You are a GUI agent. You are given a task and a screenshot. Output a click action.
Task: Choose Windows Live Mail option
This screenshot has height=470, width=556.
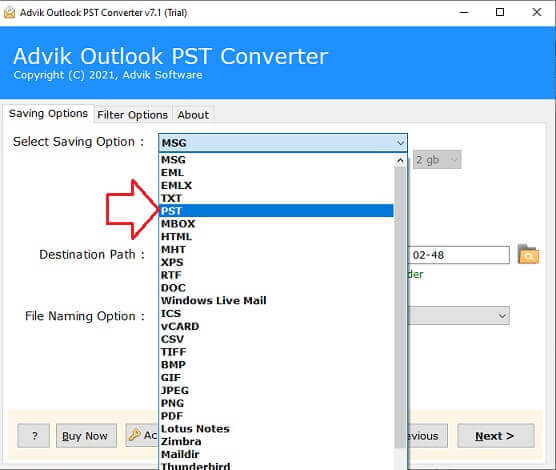(277, 300)
